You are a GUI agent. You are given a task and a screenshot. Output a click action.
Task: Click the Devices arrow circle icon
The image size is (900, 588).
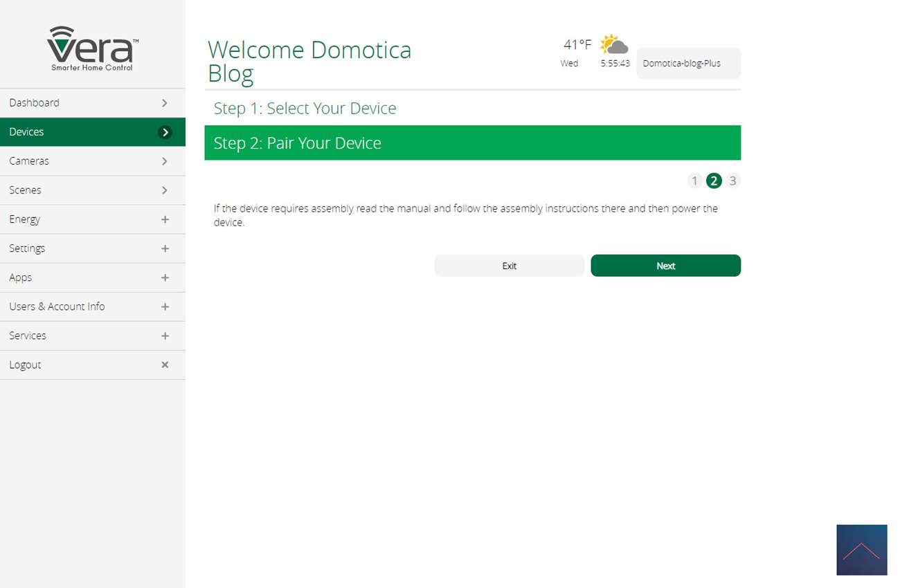[165, 132]
